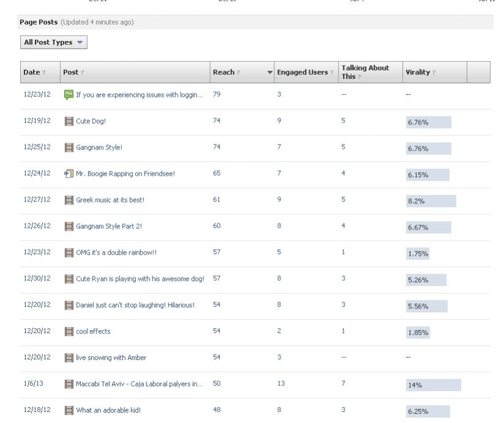Click the engaged users value "13"
The image size is (504, 423).
(x=281, y=383)
